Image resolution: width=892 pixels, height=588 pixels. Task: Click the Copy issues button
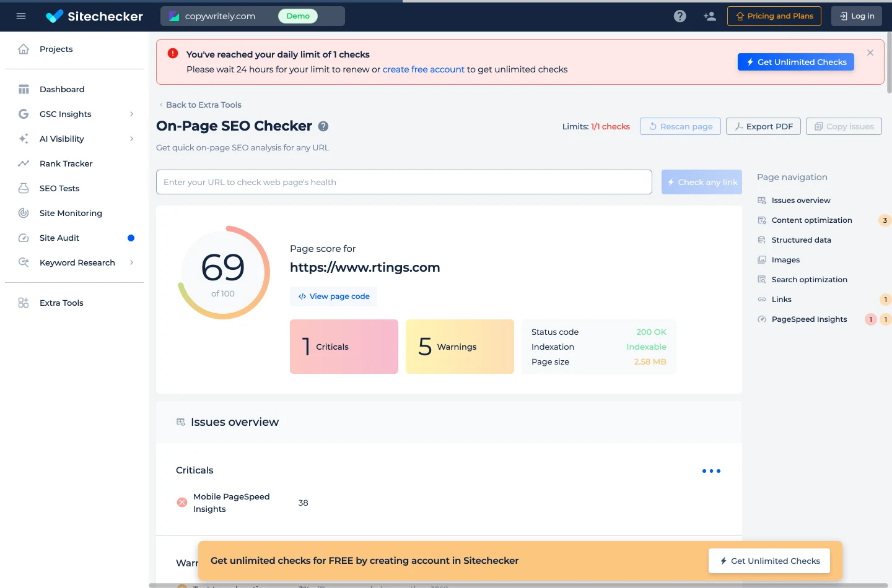(x=844, y=126)
